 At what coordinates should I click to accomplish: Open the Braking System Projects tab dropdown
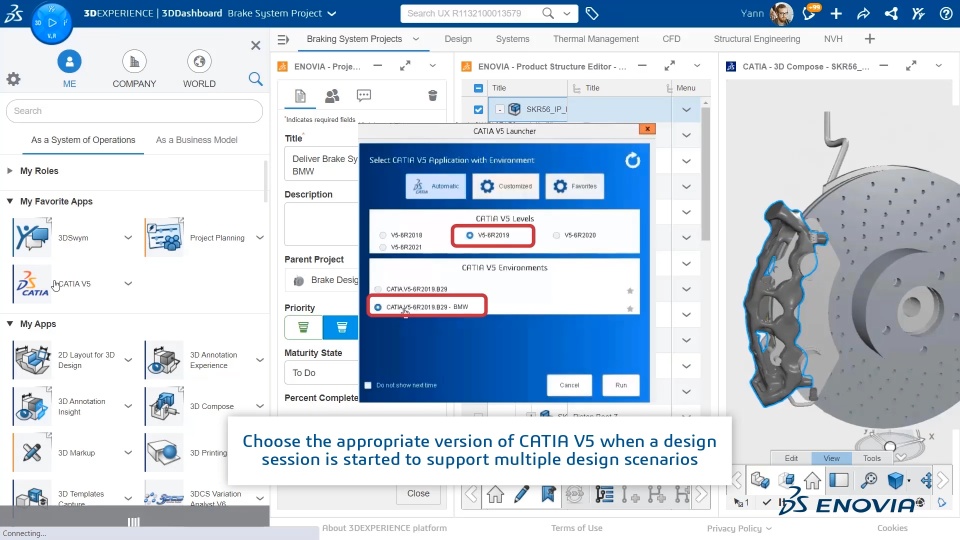(x=416, y=39)
